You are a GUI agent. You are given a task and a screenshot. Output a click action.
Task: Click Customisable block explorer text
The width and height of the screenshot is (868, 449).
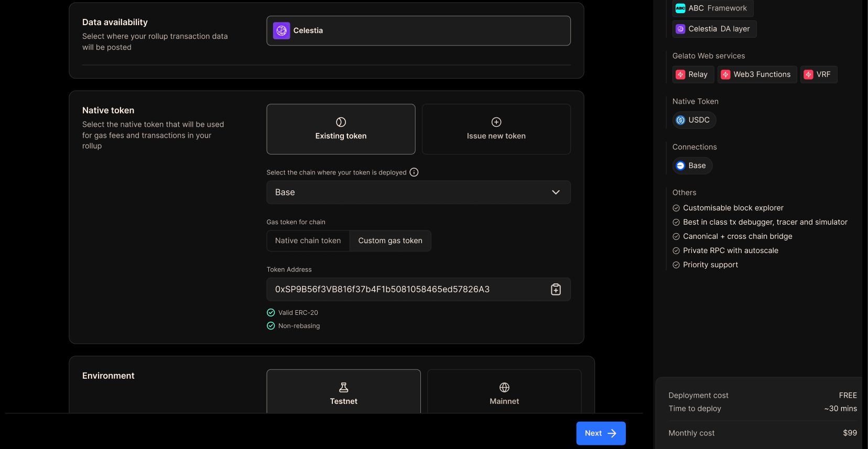pos(733,208)
